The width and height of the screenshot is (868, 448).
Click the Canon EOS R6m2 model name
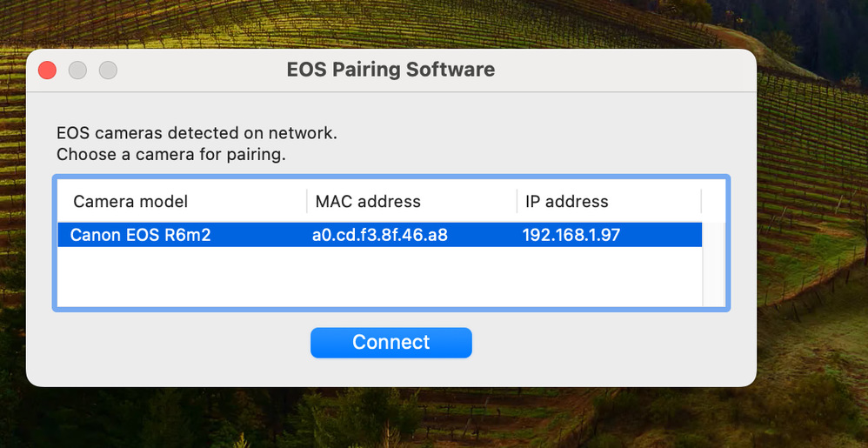[140, 235]
